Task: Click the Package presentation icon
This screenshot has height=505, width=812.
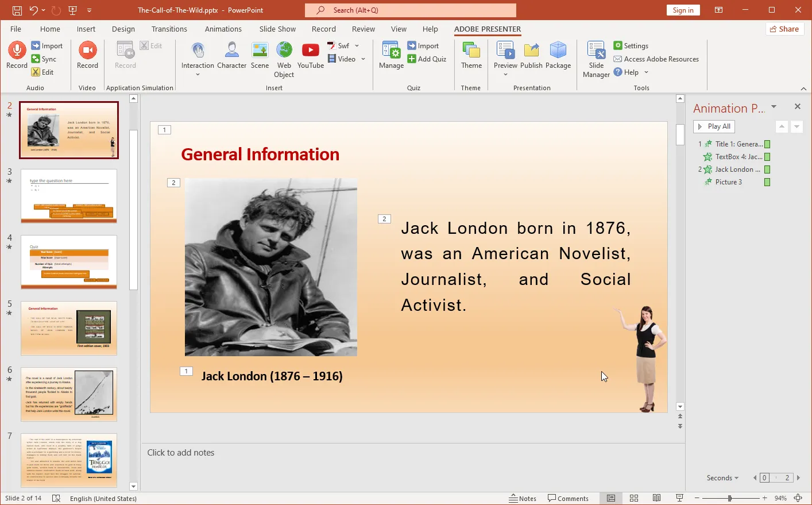Action: 558,55
